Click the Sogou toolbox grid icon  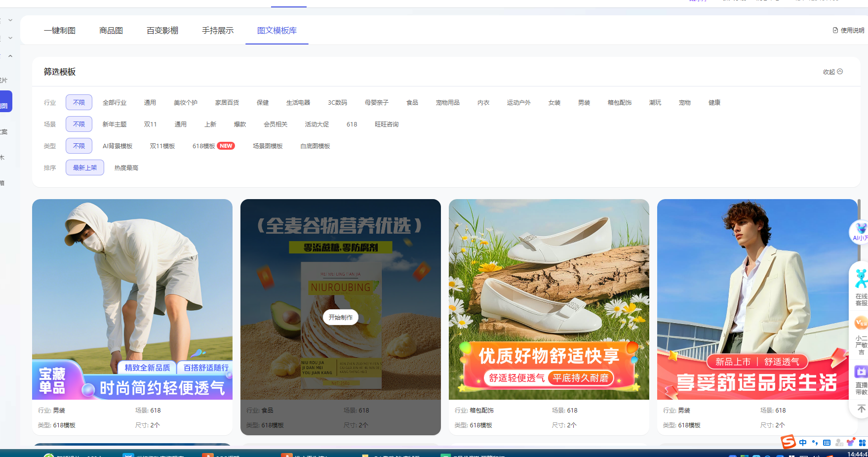tap(862, 443)
